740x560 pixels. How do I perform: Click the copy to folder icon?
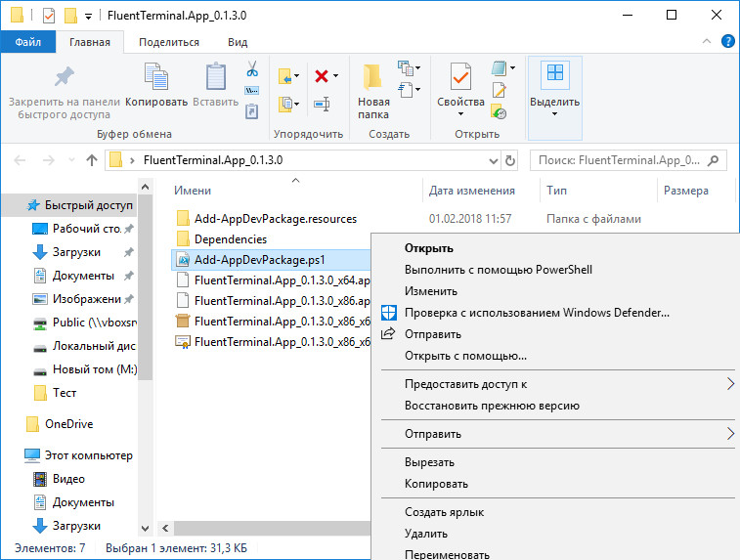285,104
